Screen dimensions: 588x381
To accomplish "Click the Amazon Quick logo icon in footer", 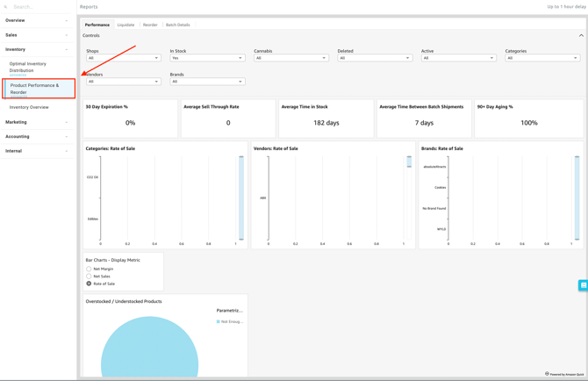I will click(547, 374).
